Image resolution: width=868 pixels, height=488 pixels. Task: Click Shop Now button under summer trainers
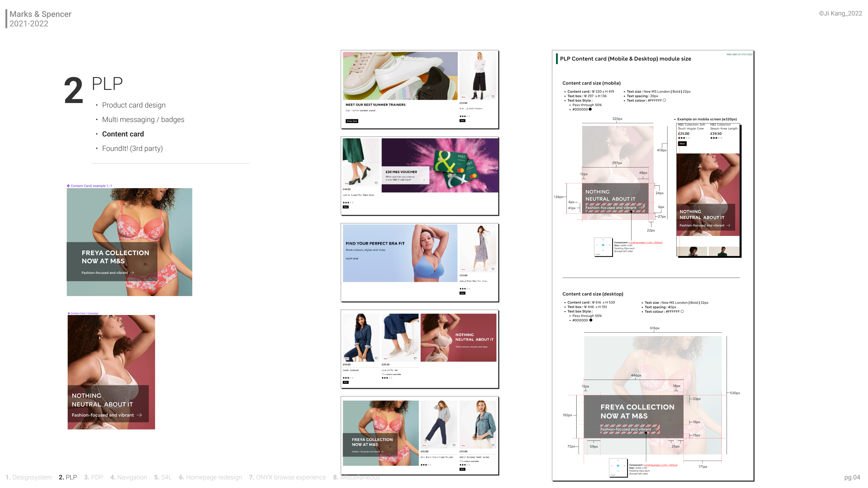(x=352, y=121)
